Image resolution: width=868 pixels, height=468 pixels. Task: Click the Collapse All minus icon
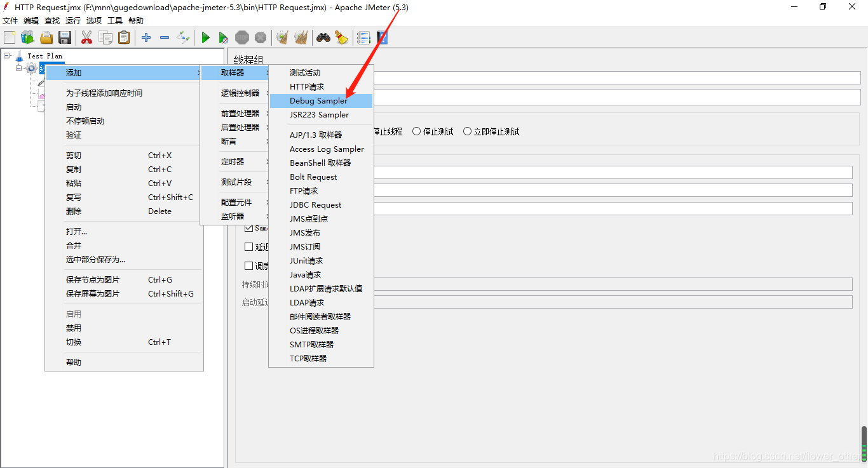click(165, 37)
